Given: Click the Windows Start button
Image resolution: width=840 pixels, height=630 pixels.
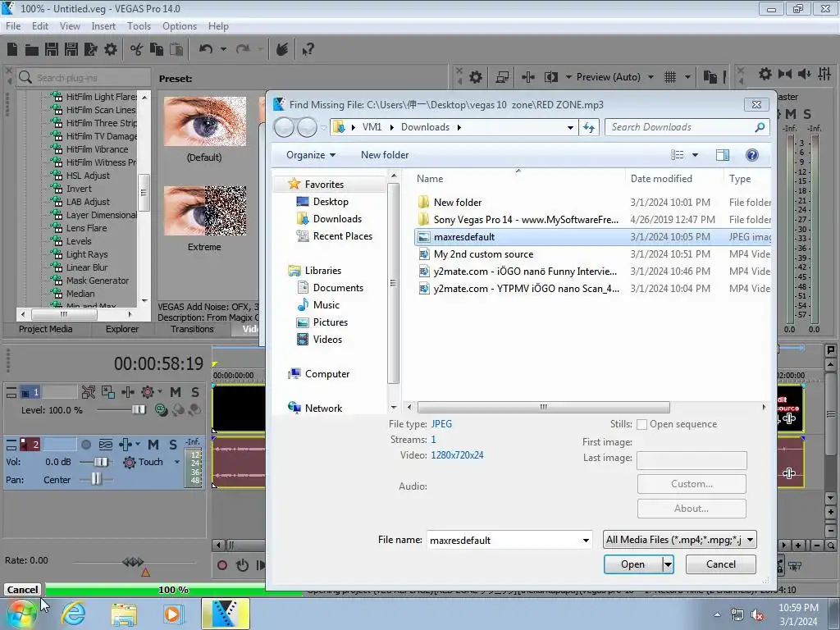Looking at the screenshot, I should [21, 614].
